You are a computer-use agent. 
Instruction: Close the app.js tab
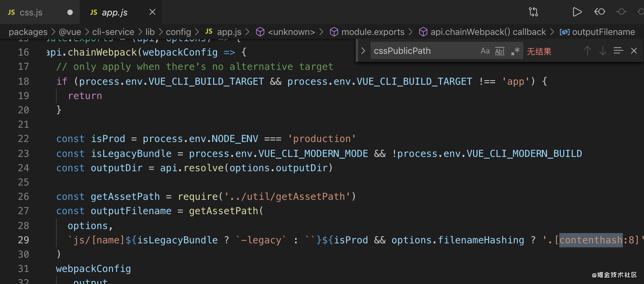pyautogui.click(x=152, y=12)
